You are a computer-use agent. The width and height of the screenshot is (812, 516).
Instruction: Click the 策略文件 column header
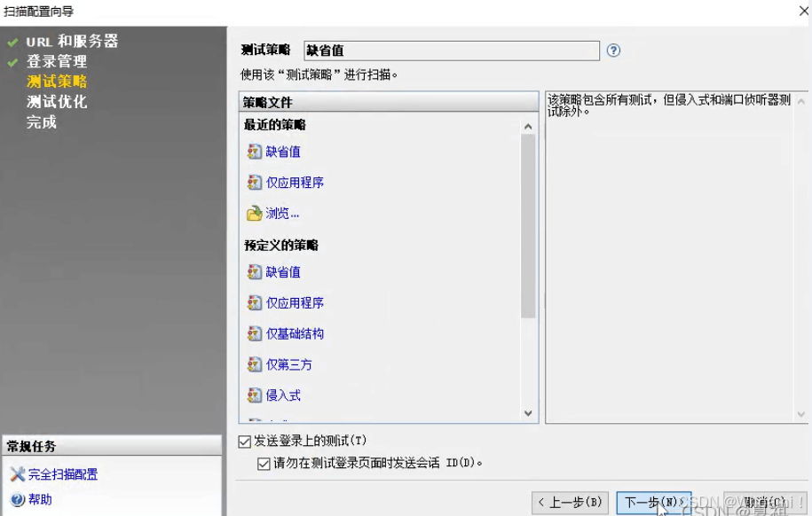[x=389, y=102]
